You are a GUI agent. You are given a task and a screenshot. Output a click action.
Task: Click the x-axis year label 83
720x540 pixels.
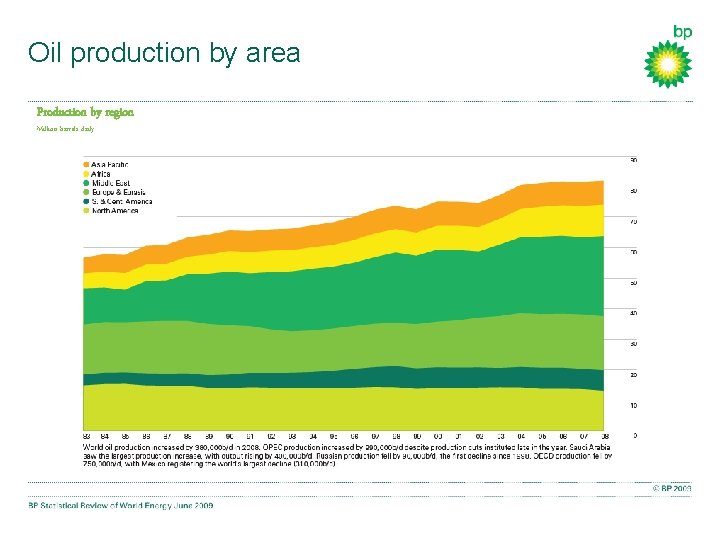(x=86, y=436)
